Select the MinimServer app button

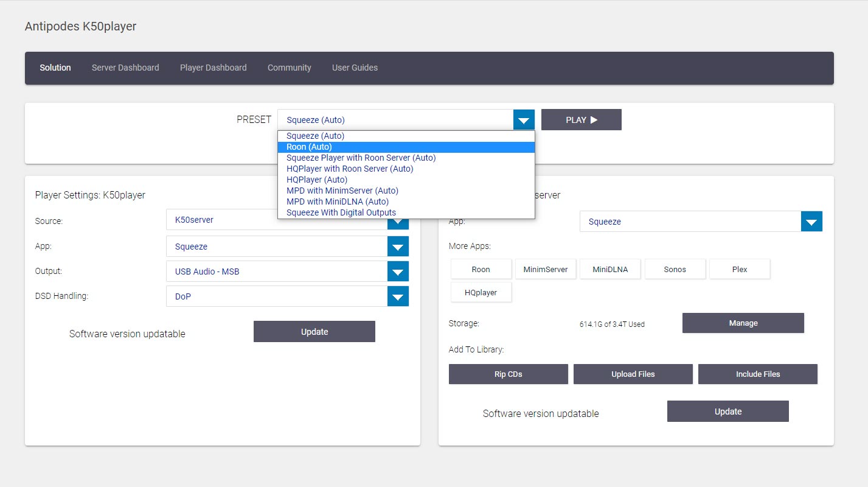546,269
